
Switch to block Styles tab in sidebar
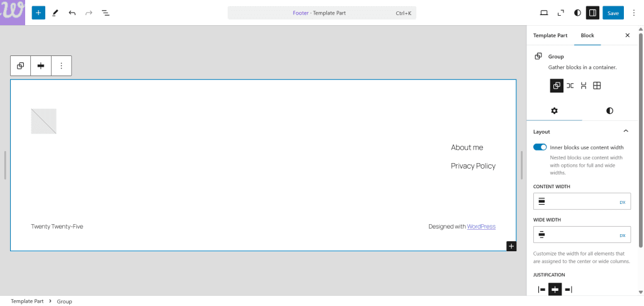609,111
